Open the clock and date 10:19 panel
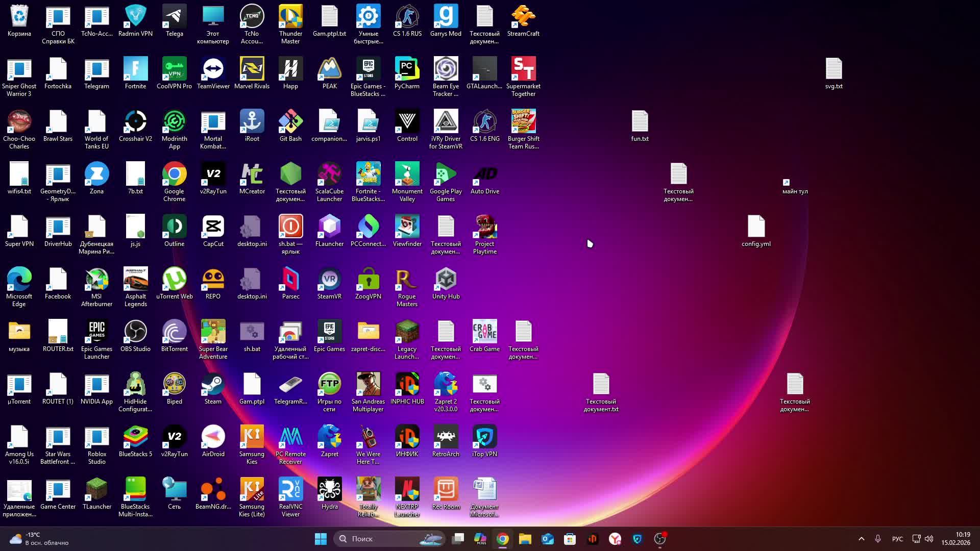Viewport: 980px width, 551px height. click(x=955, y=539)
